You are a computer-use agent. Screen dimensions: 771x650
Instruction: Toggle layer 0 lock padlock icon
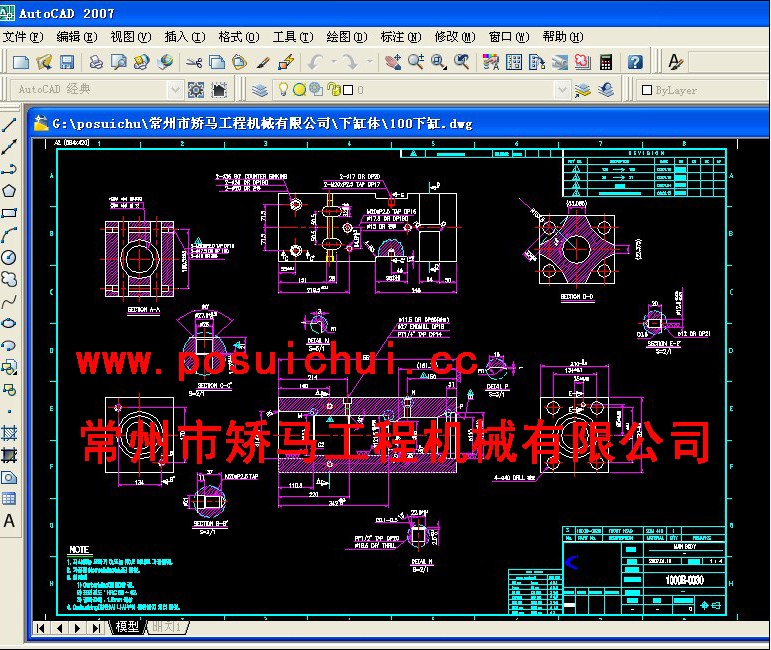[334, 89]
